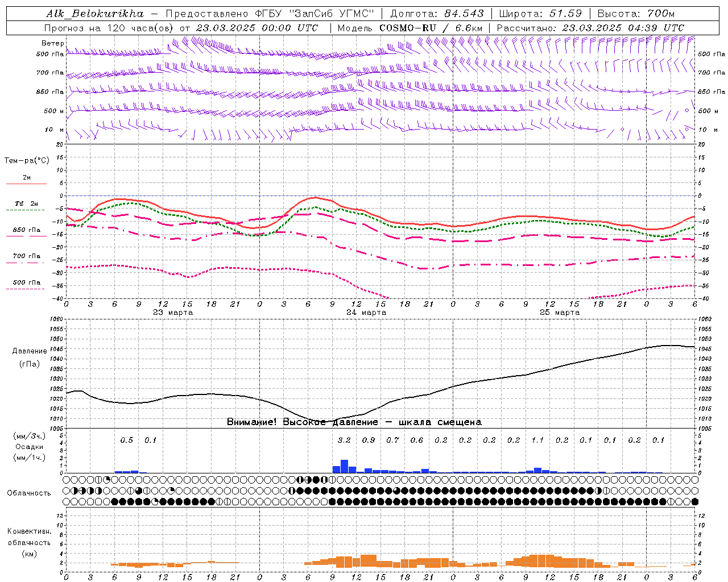
Task: Select the 'Долгота: 84.543' header field
Action: click(x=437, y=14)
